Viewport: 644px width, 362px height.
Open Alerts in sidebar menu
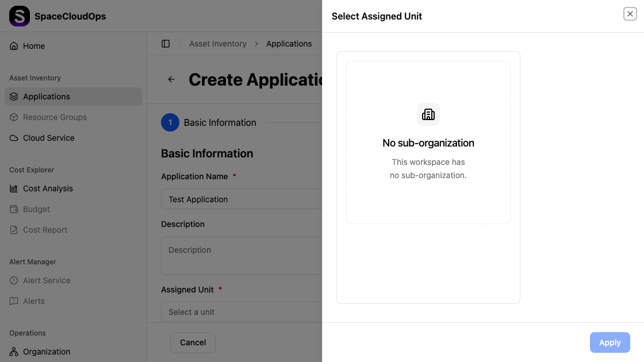33,301
